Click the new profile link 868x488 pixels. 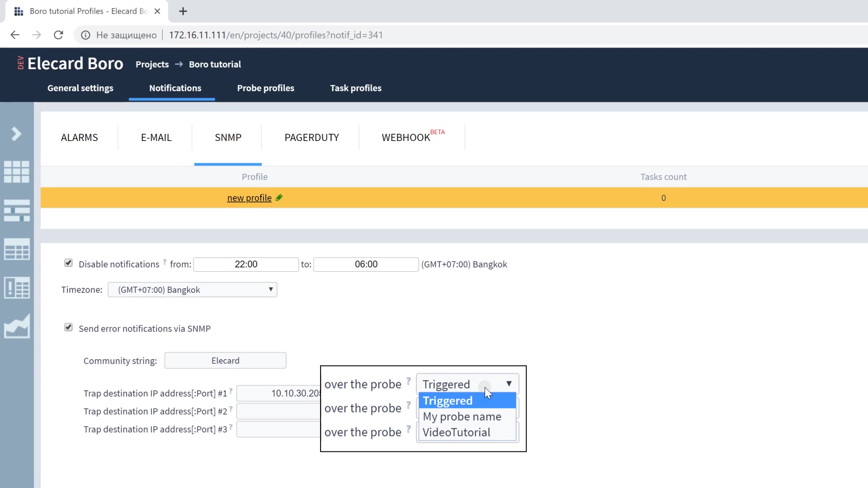pos(249,197)
